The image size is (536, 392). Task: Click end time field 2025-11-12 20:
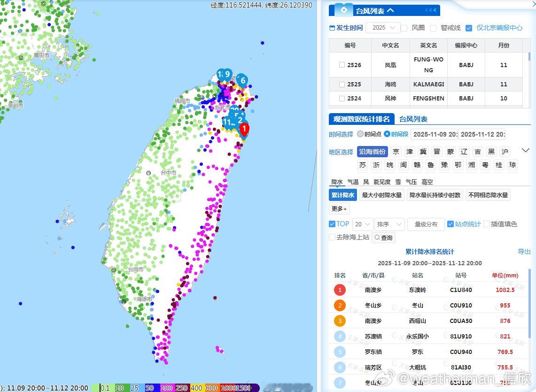coord(482,134)
